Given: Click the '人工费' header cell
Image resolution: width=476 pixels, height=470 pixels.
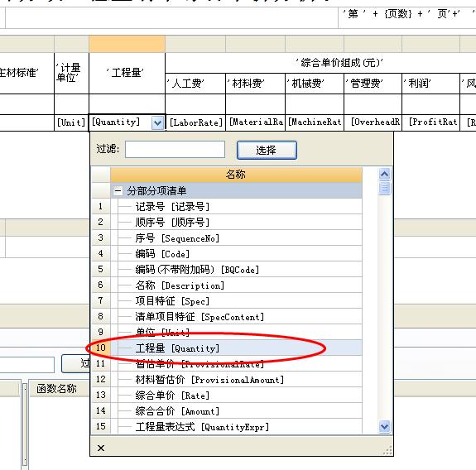Looking at the screenshot, I should [x=195, y=84].
